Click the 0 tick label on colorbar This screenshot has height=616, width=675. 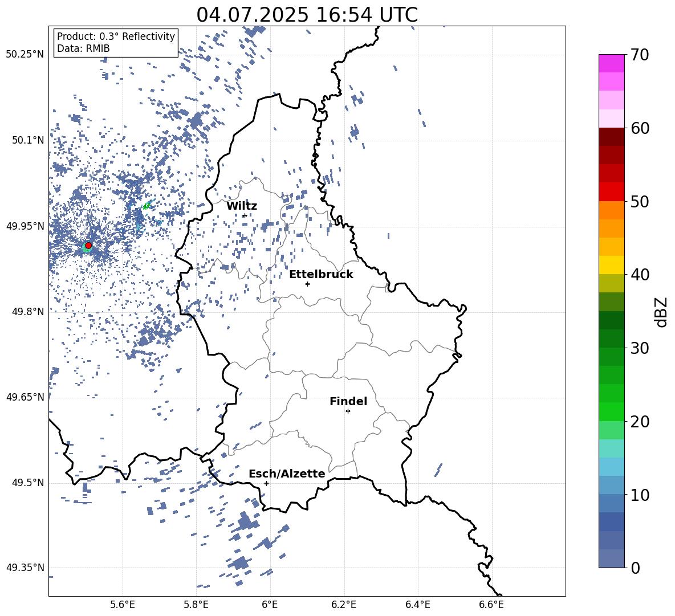pos(635,568)
